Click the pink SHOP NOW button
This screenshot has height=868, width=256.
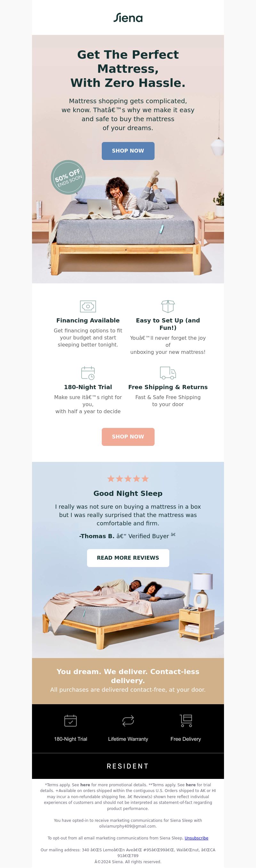(128, 437)
